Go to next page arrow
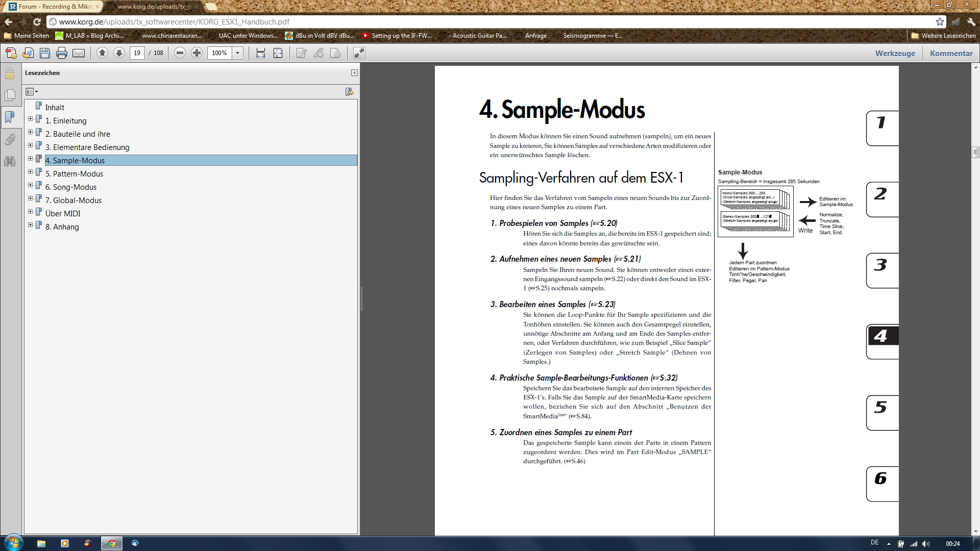Viewport: 980px width, 551px height. (x=119, y=53)
